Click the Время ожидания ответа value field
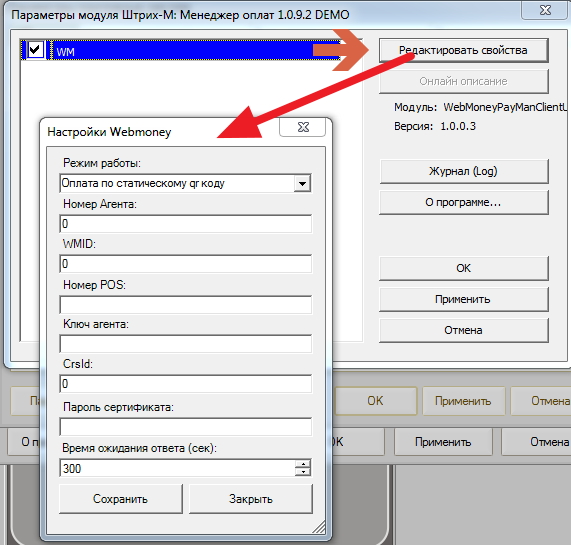 point(177,468)
